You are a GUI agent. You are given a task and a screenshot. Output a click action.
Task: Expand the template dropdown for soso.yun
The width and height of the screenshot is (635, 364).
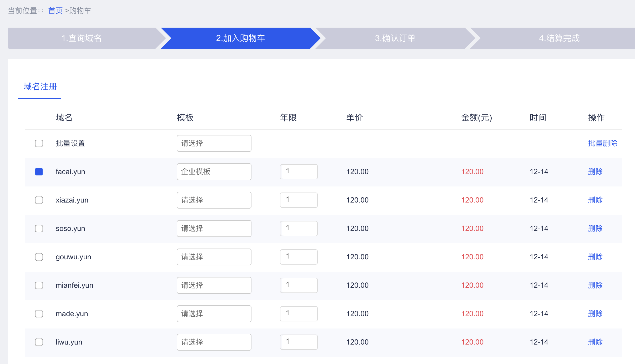point(214,229)
